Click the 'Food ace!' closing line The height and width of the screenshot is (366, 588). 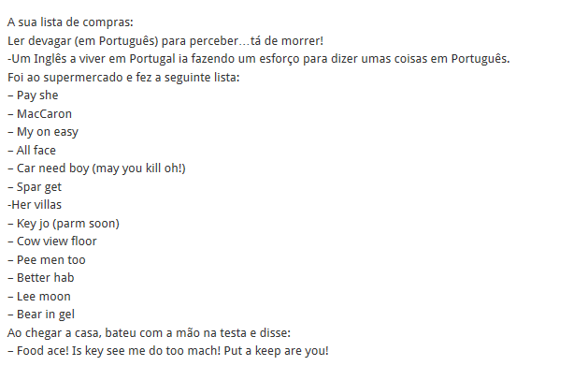pyautogui.click(x=168, y=351)
